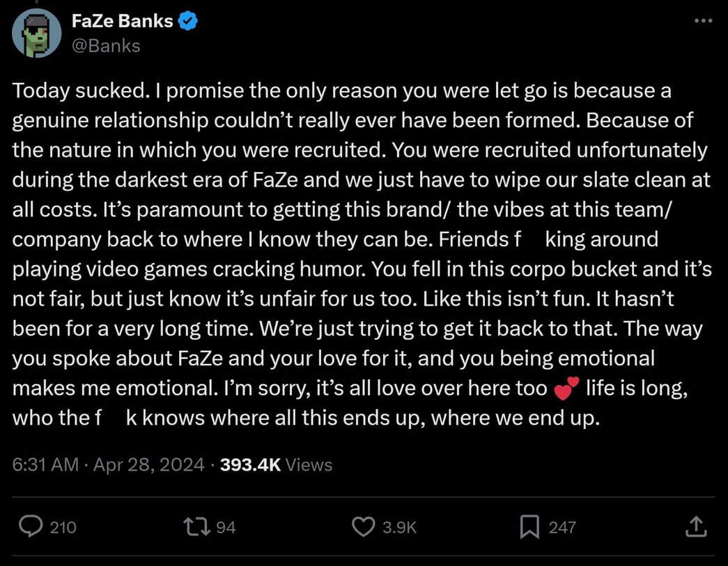Select the 3.9K likes counter

pyautogui.click(x=398, y=527)
